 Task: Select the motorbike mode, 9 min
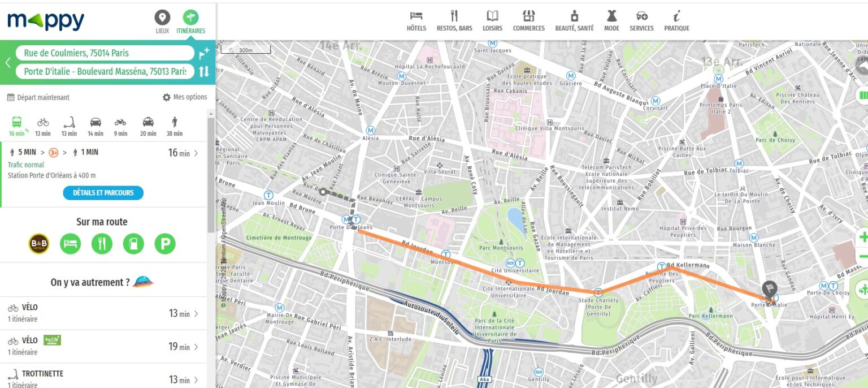pyautogui.click(x=120, y=126)
